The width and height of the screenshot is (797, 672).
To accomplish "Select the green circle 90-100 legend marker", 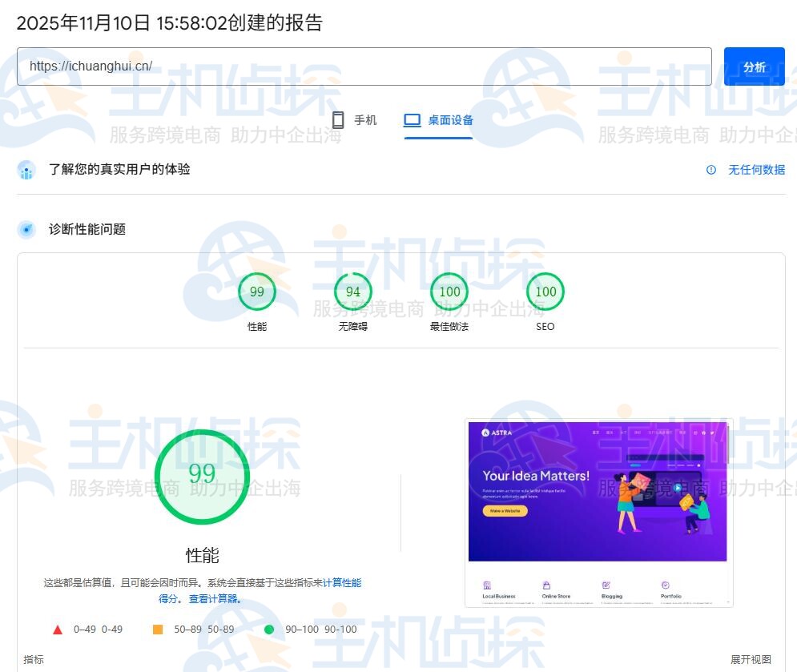I will [270, 630].
